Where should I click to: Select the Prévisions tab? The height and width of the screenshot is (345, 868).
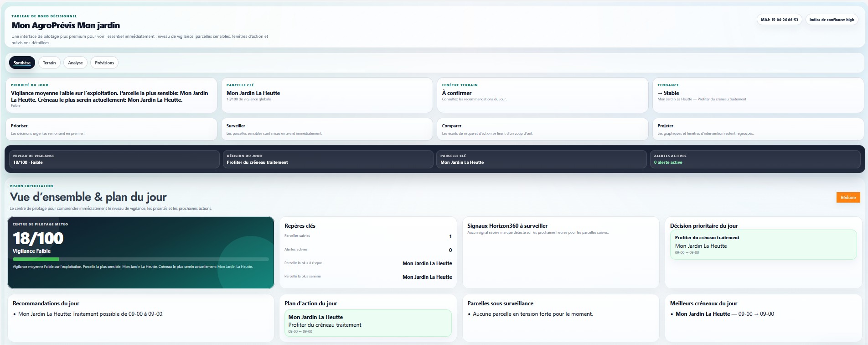click(x=104, y=63)
